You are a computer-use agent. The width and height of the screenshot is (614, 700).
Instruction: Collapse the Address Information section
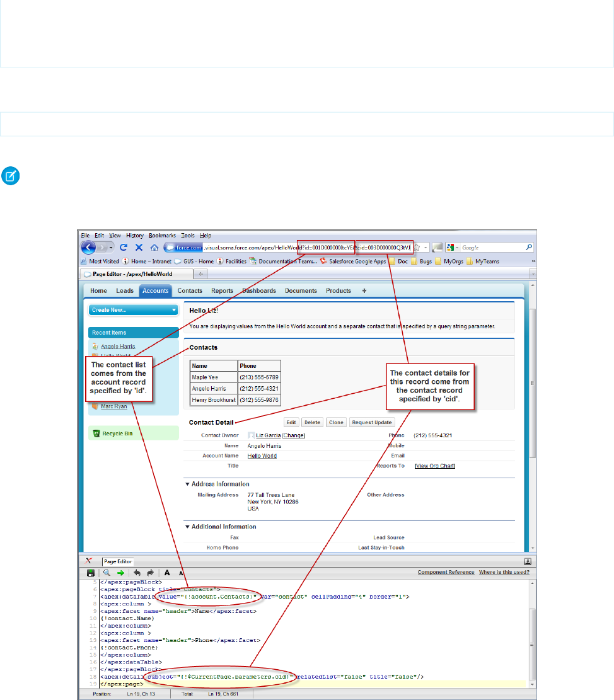click(x=188, y=484)
